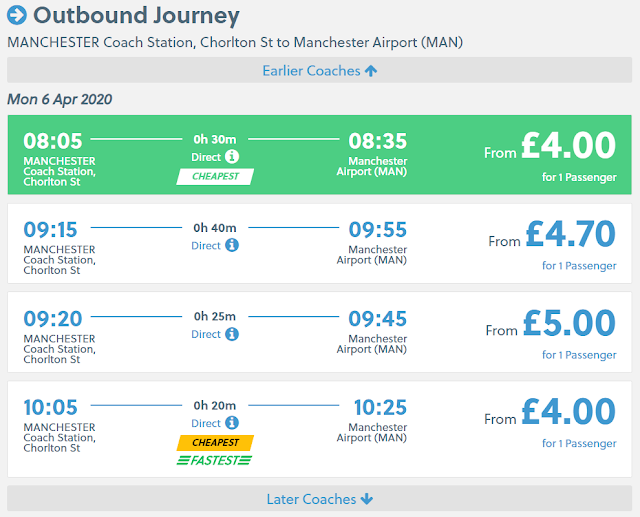The height and width of the screenshot is (517, 640).
Task: Click the green FASTEST badge
Action: 214,460
